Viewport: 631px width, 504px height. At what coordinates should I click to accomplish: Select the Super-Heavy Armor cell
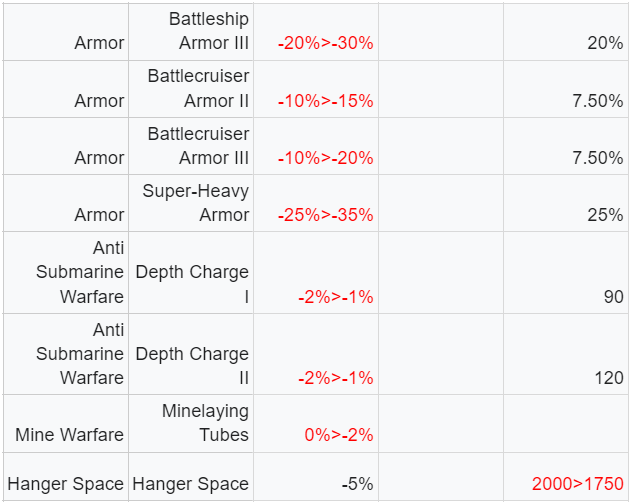(191, 203)
